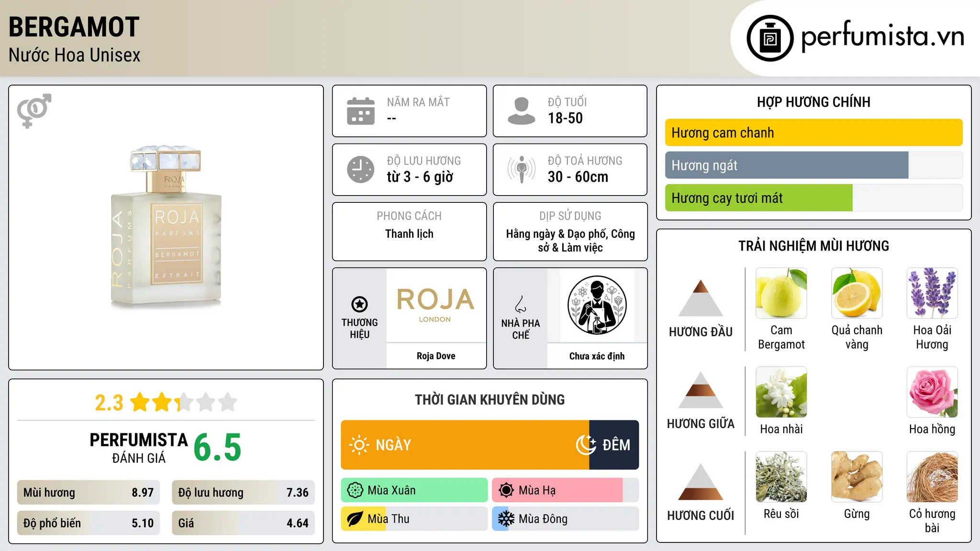
Task: Click the NĂM RA MẮT label
Action: [418, 102]
